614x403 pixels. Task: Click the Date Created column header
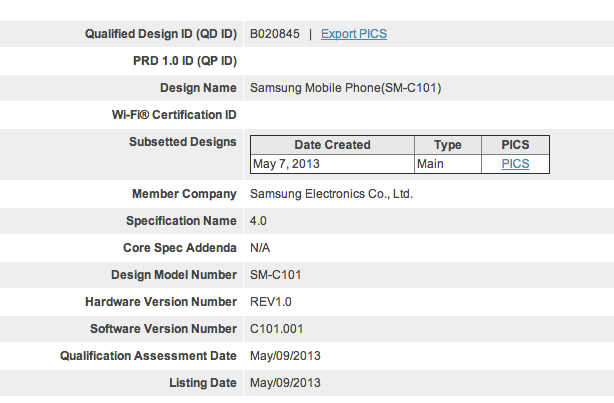332,145
